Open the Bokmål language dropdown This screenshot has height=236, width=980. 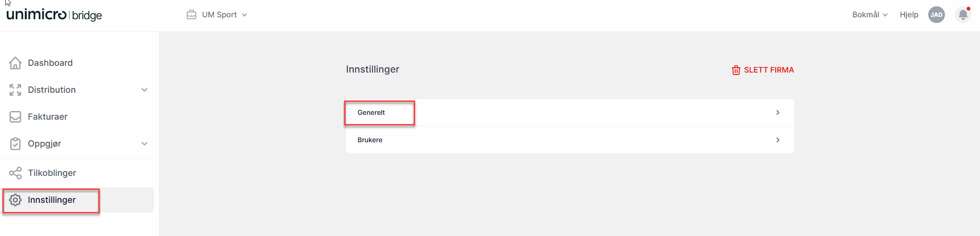pyautogui.click(x=870, y=15)
